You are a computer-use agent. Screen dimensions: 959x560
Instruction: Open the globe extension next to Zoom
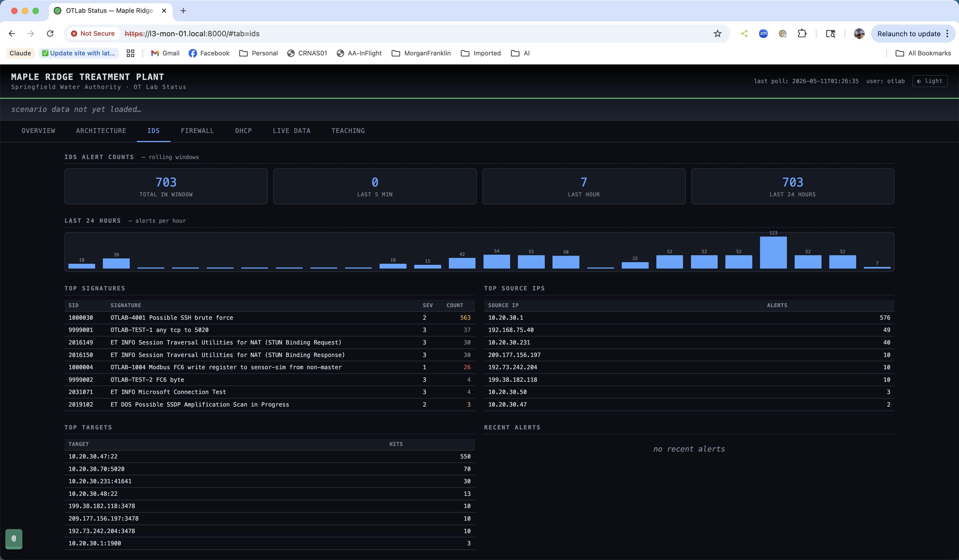click(x=782, y=34)
